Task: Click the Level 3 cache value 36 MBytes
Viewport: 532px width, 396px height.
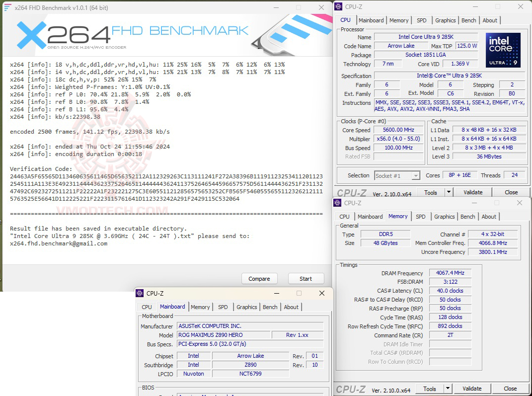Action: click(x=489, y=157)
